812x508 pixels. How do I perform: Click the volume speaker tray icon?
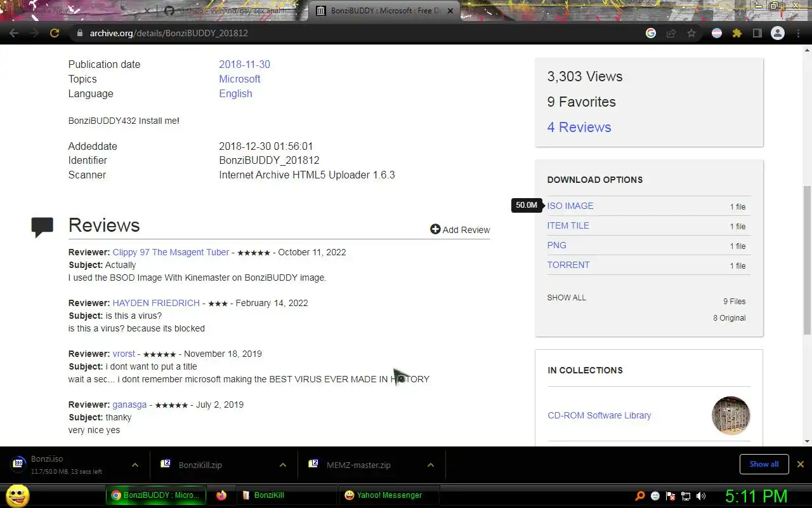click(x=701, y=496)
